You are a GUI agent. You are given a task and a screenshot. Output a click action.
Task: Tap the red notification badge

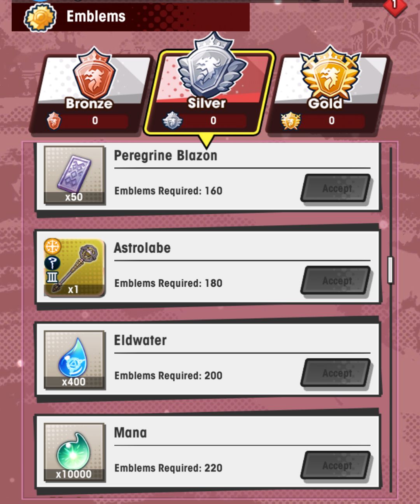(394, 5)
